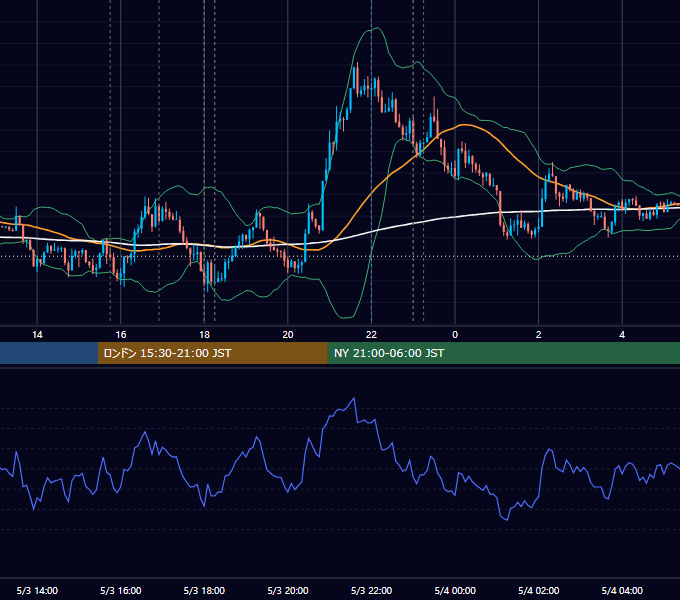The width and height of the screenshot is (680, 600).
Task: Click the 5/3 14:00 date label
Action: click(37, 590)
